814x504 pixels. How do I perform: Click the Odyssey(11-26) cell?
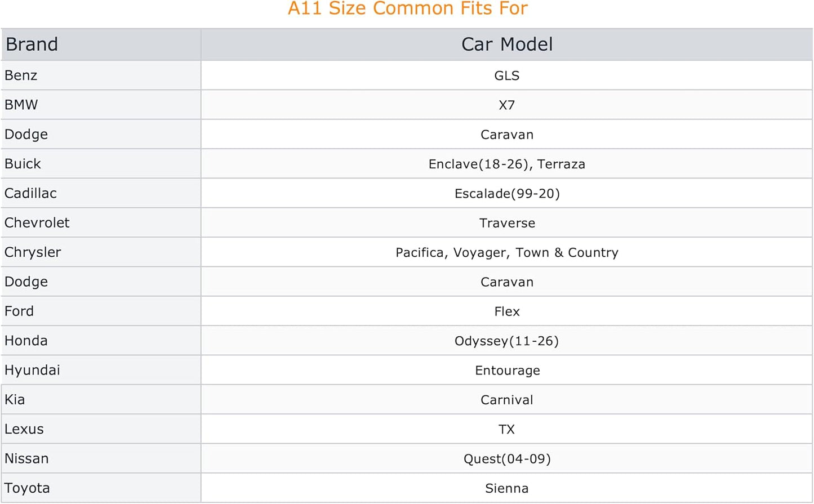506,341
